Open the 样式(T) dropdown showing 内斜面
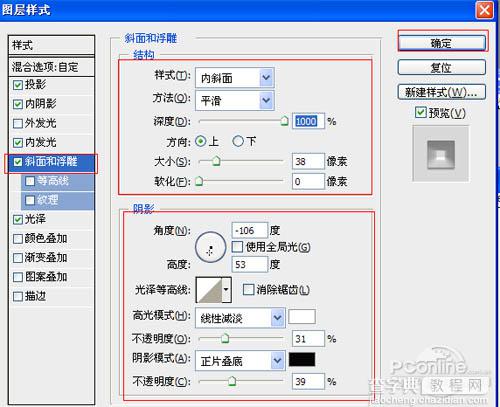The width and height of the screenshot is (500, 407). pyautogui.click(x=235, y=78)
